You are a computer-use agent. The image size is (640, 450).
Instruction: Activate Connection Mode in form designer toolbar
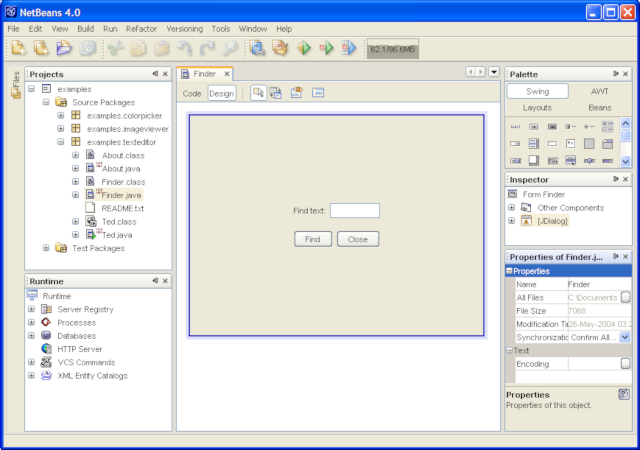pos(275,93)
